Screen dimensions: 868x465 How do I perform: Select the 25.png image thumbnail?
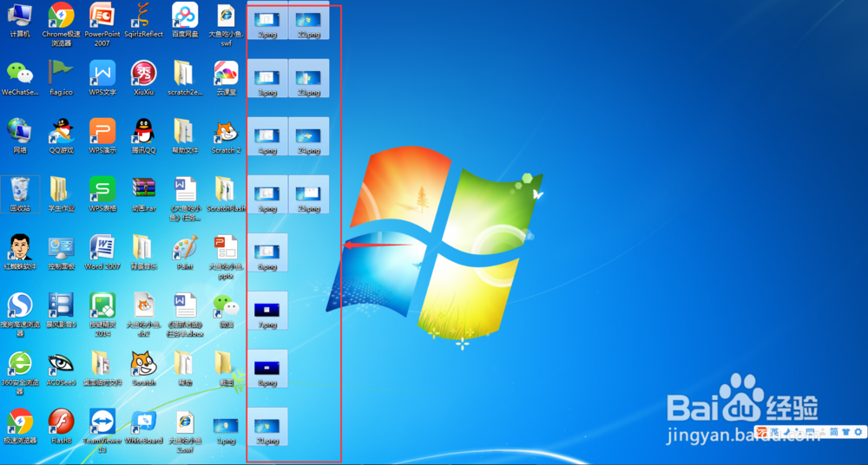pos(309,194)
